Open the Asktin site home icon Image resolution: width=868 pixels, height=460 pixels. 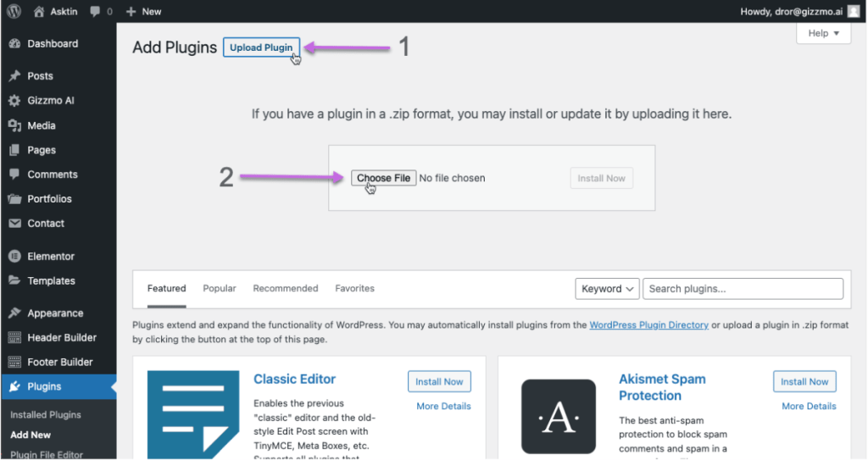pos(39,12)
